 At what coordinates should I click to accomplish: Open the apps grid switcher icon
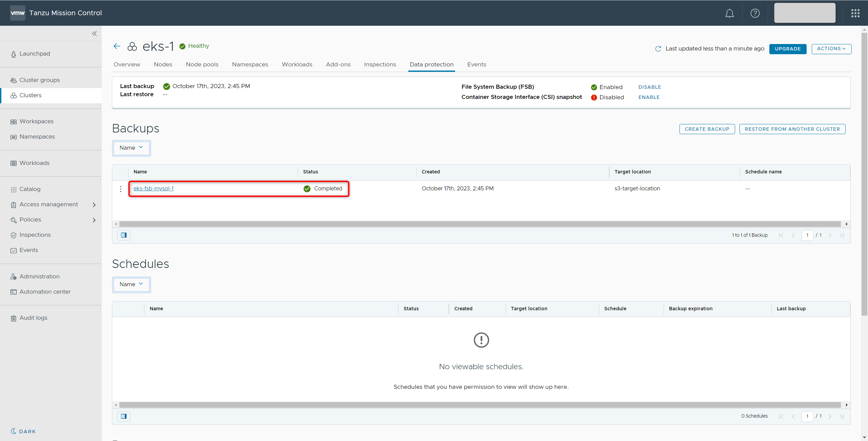point(855,13)
